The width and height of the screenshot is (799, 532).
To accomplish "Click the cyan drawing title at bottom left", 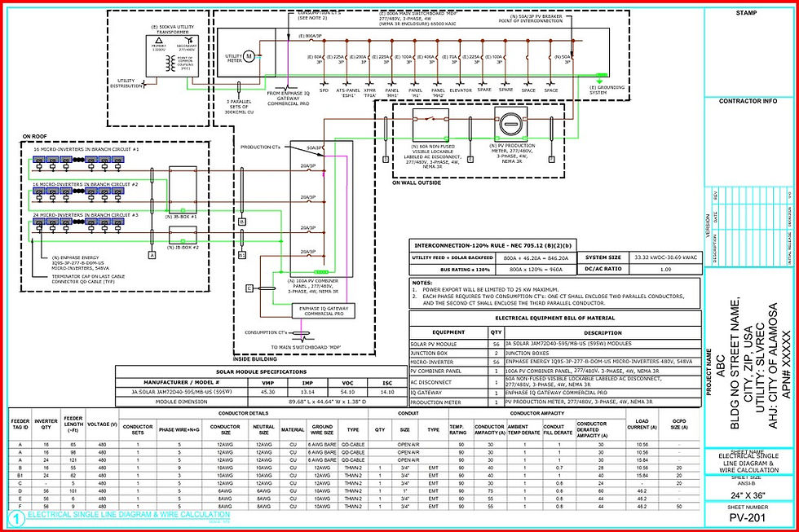I will [129, 515].
